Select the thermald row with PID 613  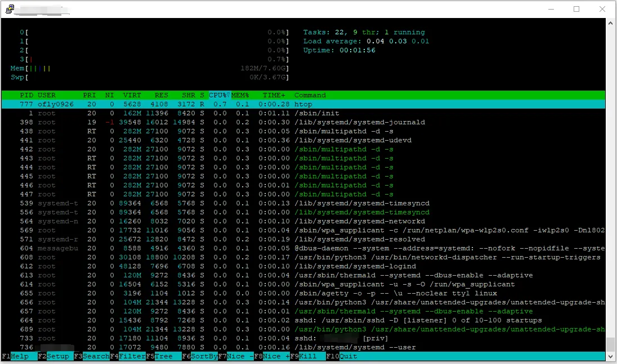(303, 276)
